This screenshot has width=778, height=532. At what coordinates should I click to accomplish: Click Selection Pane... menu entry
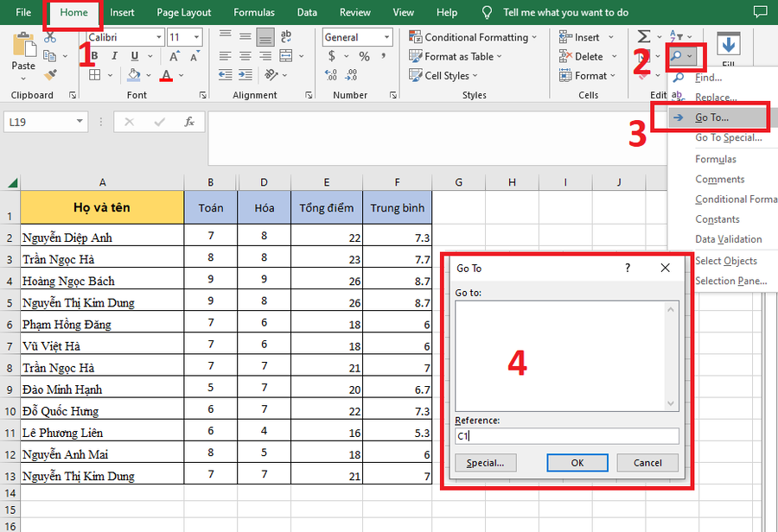click(x=730, y=282)
